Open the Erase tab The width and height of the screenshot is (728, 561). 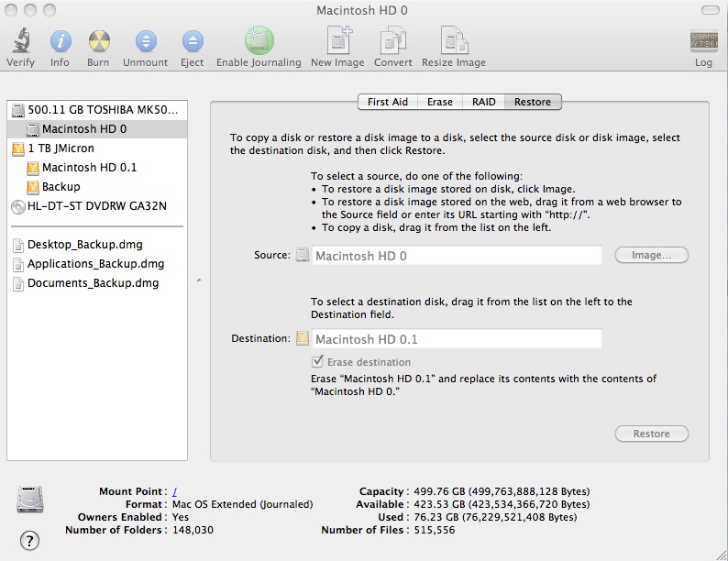point(440,102)
